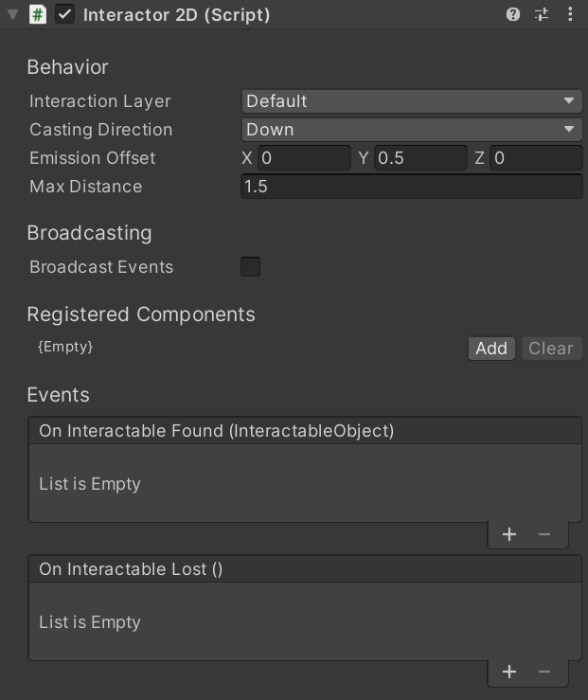The height and width of the screenshot is (700, 588).
Task: Click the Clear button for Registered Components
Action: pos(550,349)
